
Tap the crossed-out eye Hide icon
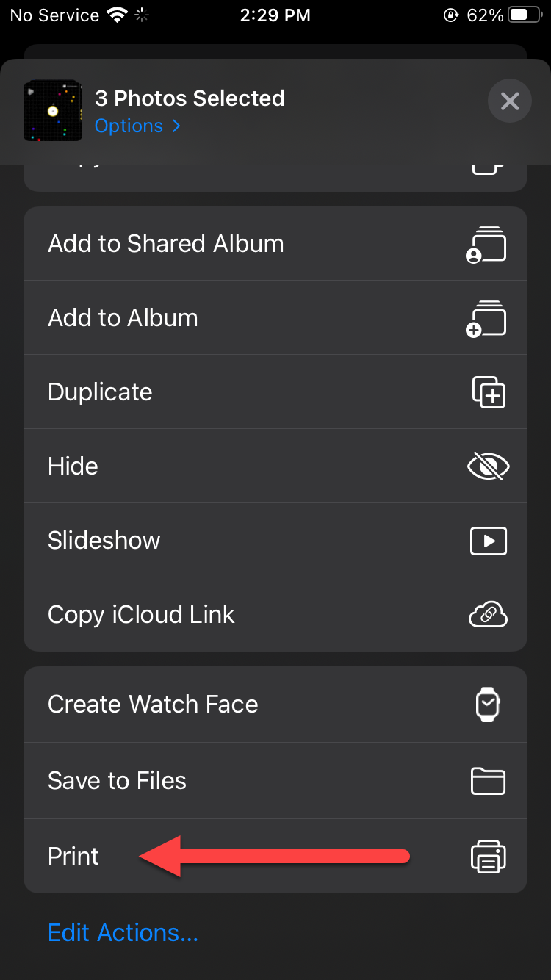point(489,466)
